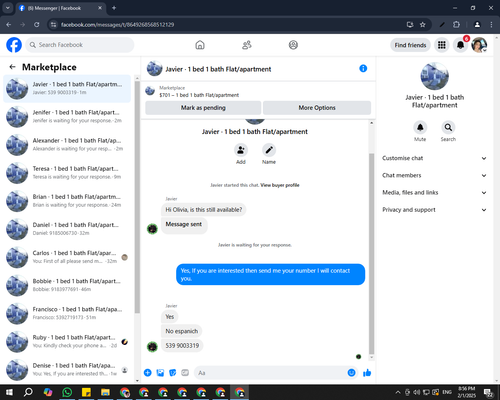Choose a sticker in composer

[173, 373]
